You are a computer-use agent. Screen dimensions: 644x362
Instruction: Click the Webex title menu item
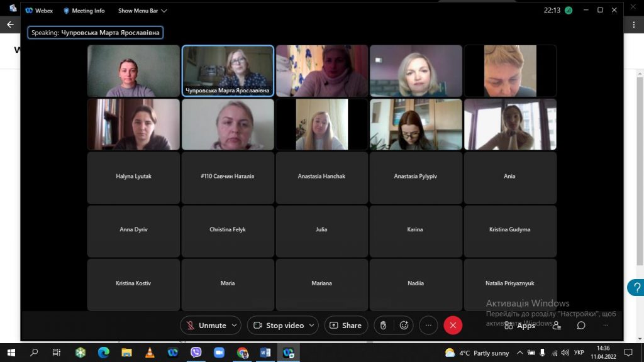point(39,11)
